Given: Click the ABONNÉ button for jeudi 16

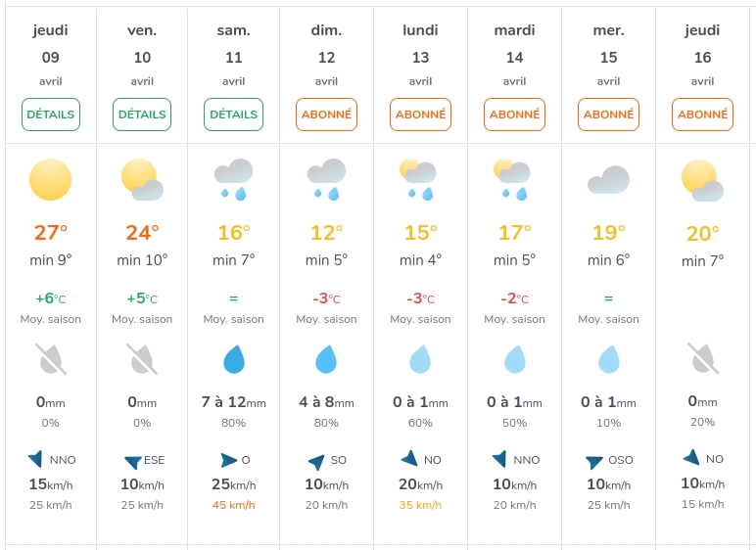Looking at the screenshot, I should [x=702, y=115].
